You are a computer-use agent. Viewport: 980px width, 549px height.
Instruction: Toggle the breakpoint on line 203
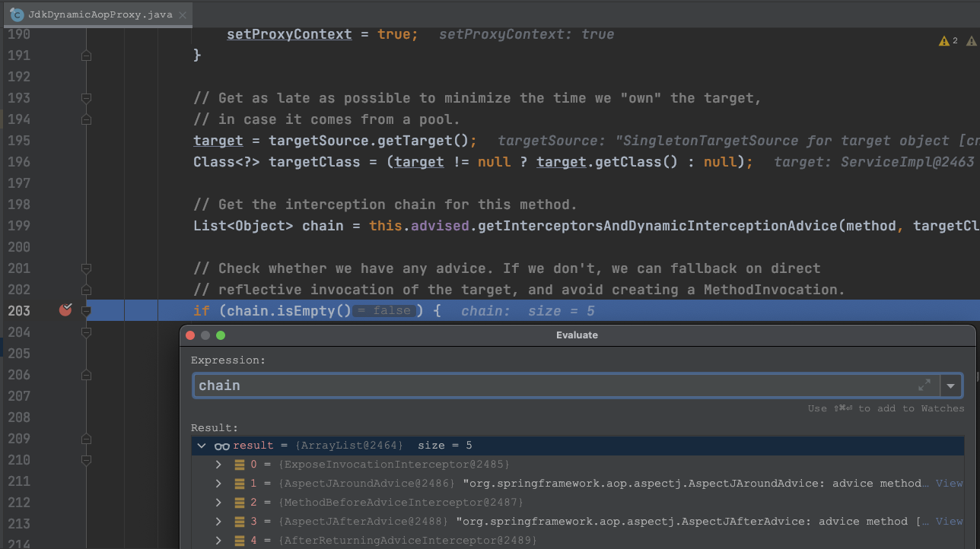(x=65, y=309)
